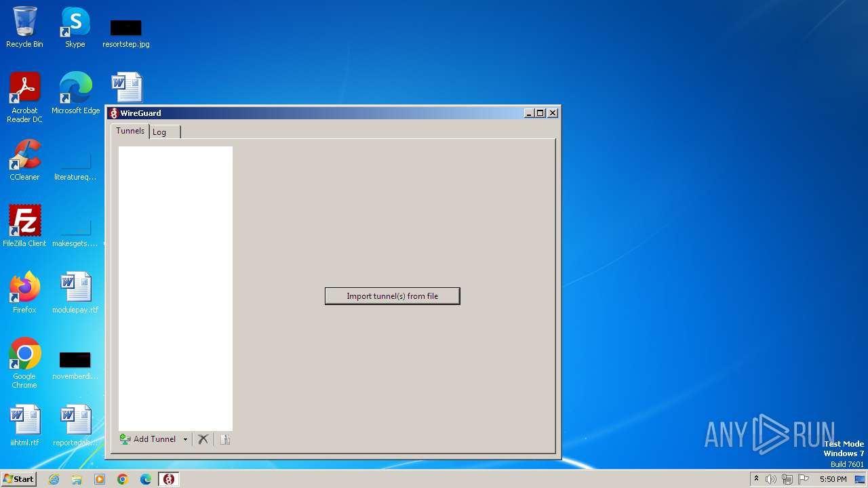
Task: Select the modulepay.rtf document icon
Action: coord(75,292)
